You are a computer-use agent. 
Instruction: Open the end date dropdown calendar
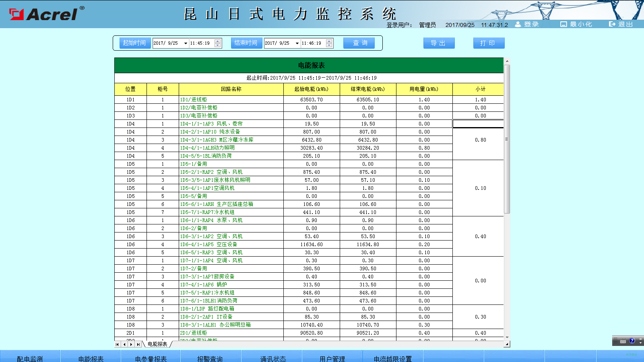[297, 43]
